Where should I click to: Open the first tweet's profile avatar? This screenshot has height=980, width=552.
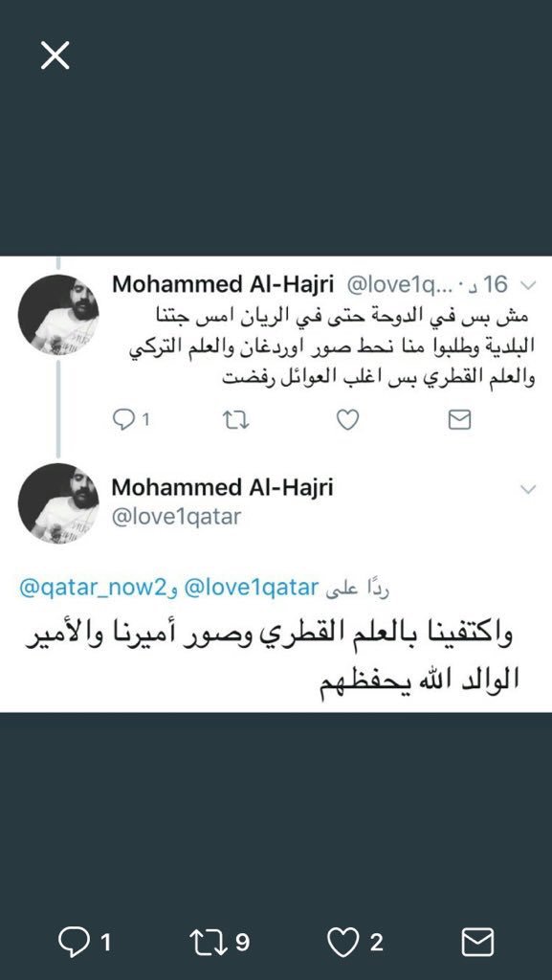58,315
